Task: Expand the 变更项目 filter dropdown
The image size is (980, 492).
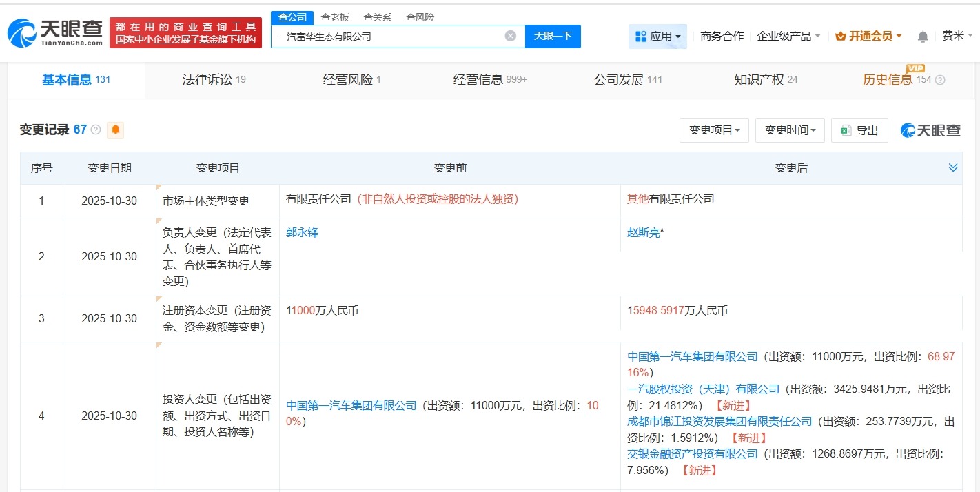Action: (714, 130)
